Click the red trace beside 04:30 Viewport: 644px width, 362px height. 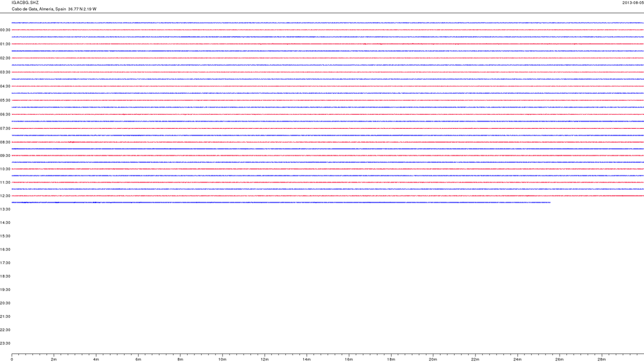click(x=328, y=86)
